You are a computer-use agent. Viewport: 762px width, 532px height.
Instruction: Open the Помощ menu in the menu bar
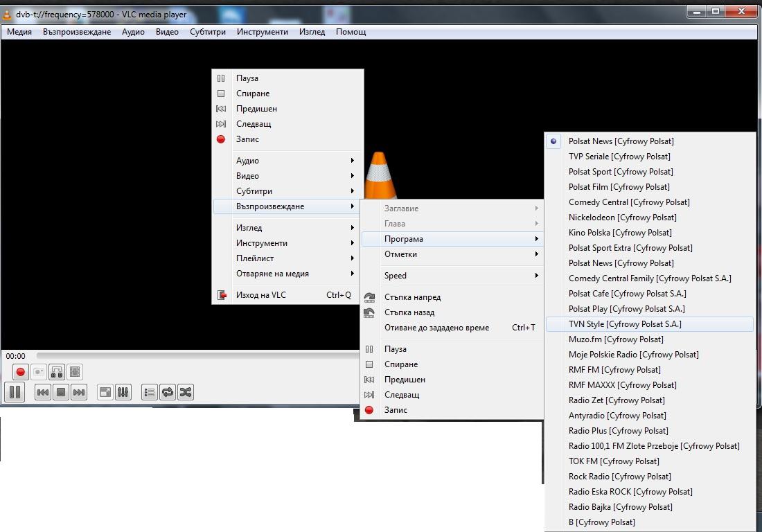pyautogui.click(x=351, y=32)
